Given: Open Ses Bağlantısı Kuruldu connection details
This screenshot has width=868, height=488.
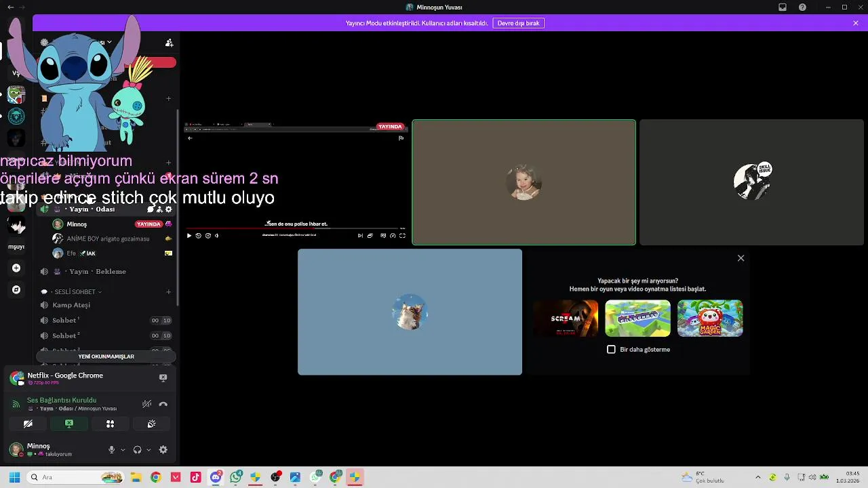Looking at the screenshot, I should (62, 400).
